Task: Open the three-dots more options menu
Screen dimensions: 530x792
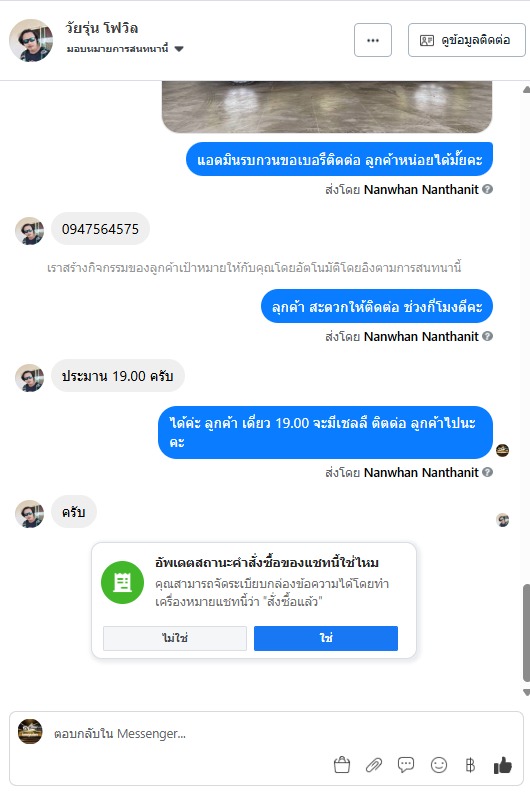Action: (x=373, y=40)
